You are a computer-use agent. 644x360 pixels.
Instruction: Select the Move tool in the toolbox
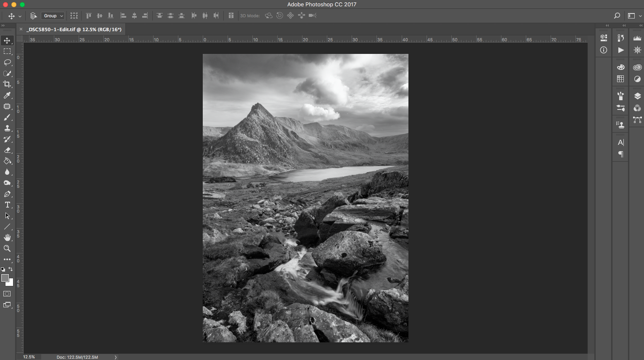(x=7, y=40)
